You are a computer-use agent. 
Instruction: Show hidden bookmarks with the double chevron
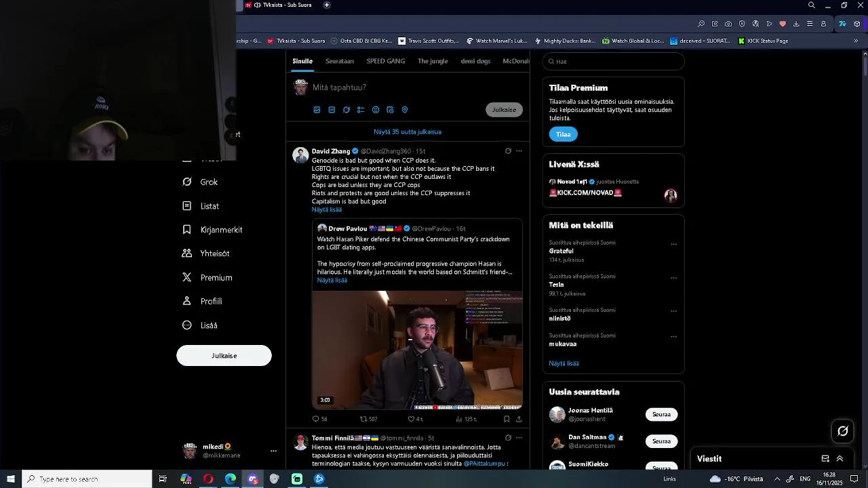coord(856,41)
